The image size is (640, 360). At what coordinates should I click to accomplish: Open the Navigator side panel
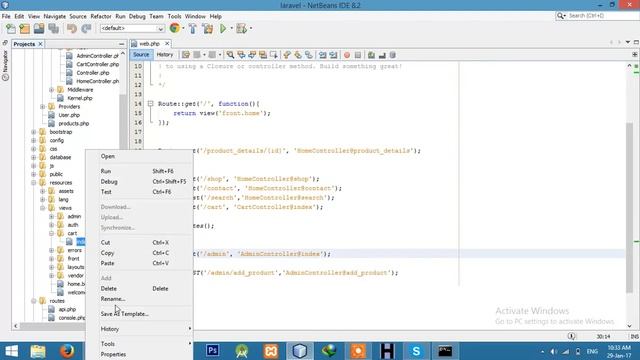coord(5,64)
